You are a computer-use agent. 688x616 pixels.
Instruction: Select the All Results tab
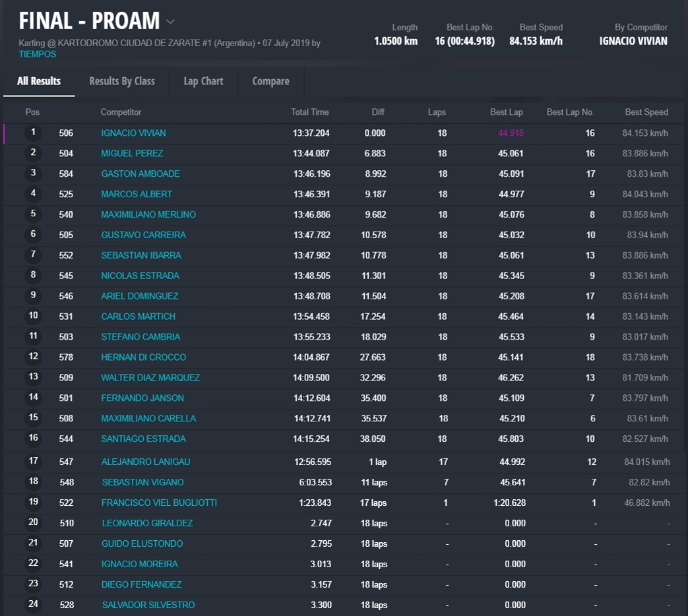pos(39,81)
